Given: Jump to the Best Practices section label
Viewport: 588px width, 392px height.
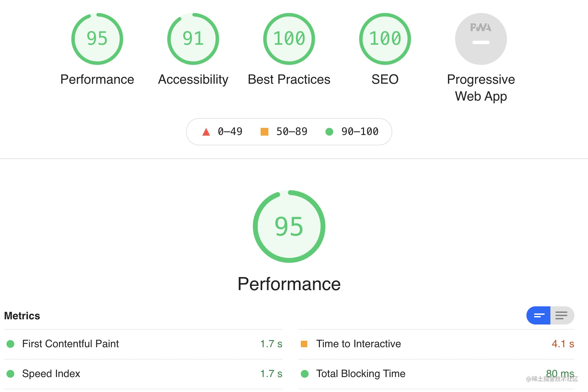Looking at the screenshot, I should point(289,80).
